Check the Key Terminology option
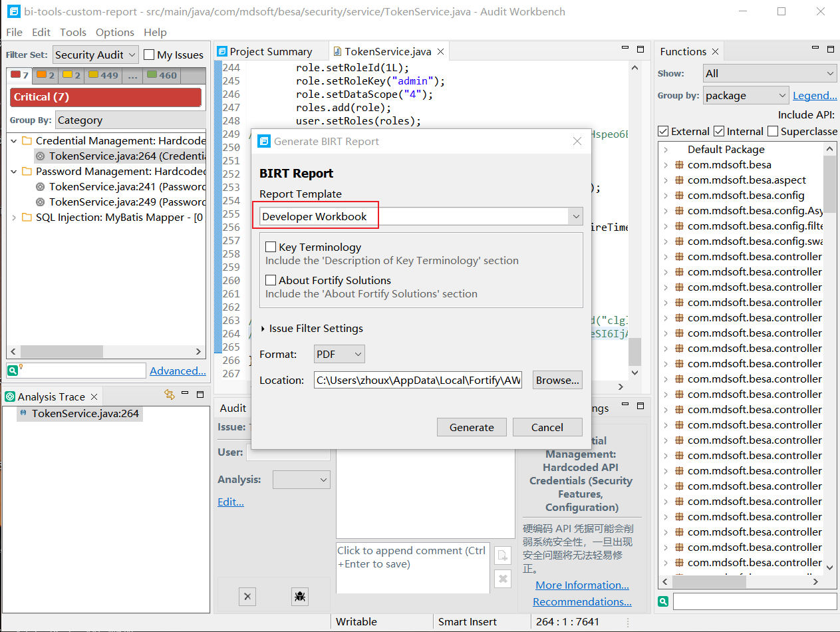The width and height of the screenshot is (840, 632). pyautogui.click(x=271, y=247)
